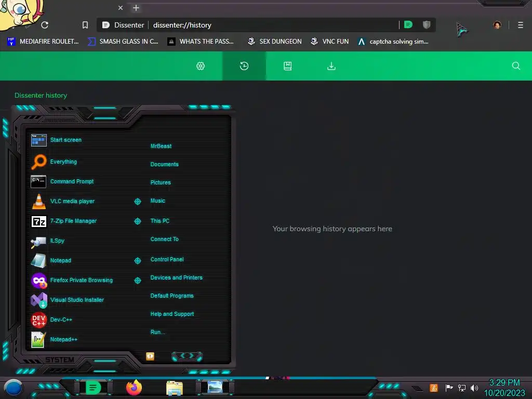The width and height of the screenshot is (532, 399).
Task: Open File Explorer from taskbar
Action: coord(175,388)
